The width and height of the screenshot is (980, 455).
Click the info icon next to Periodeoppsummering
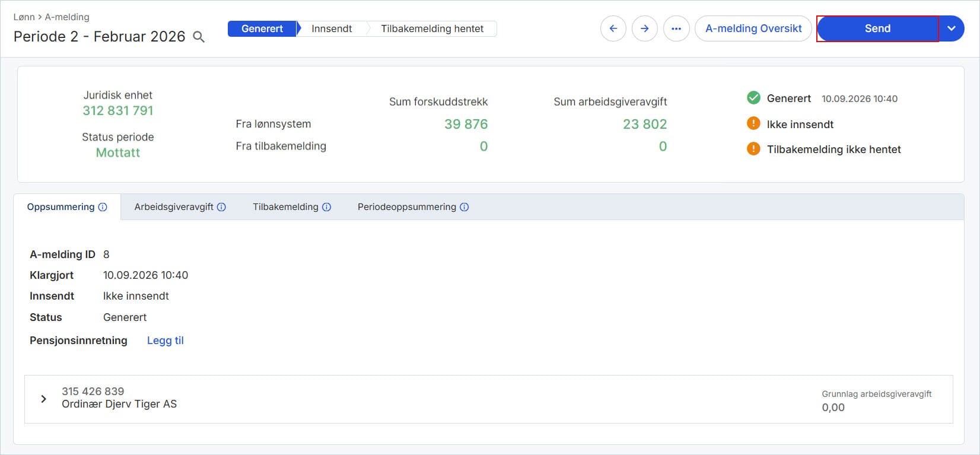pyautogui.click(x=464, y=207)
